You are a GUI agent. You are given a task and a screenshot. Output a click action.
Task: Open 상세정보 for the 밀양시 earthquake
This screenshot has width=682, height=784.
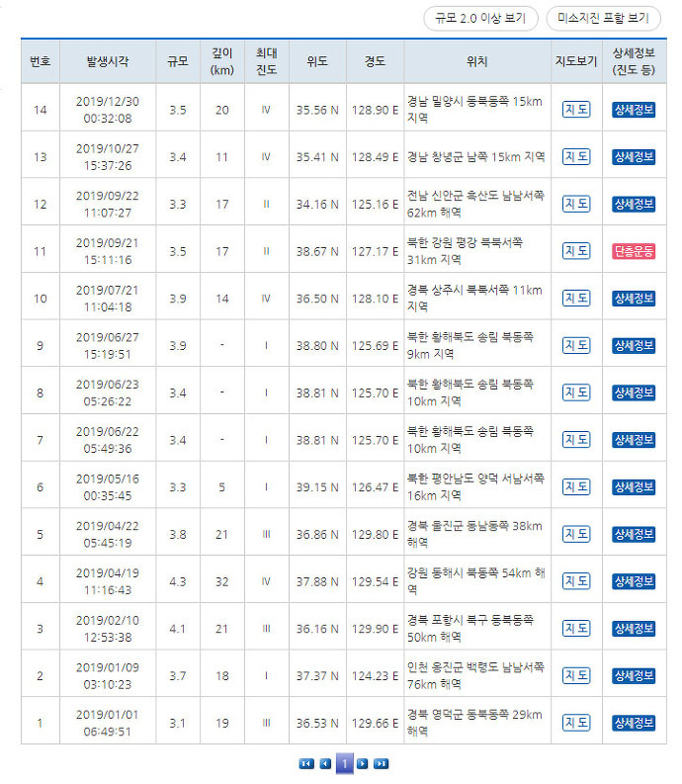(x=634, y=110)
